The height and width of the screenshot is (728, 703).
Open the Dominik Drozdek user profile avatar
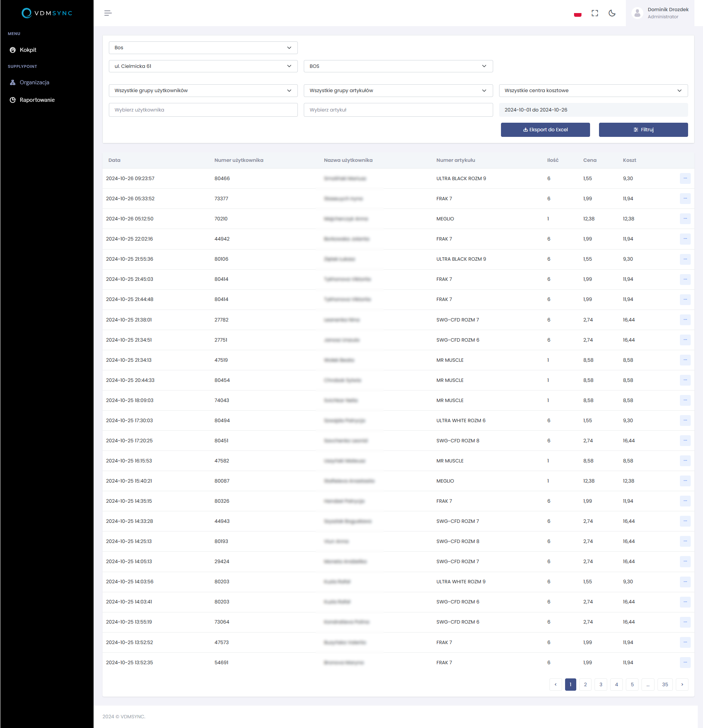tap(637, 13)
